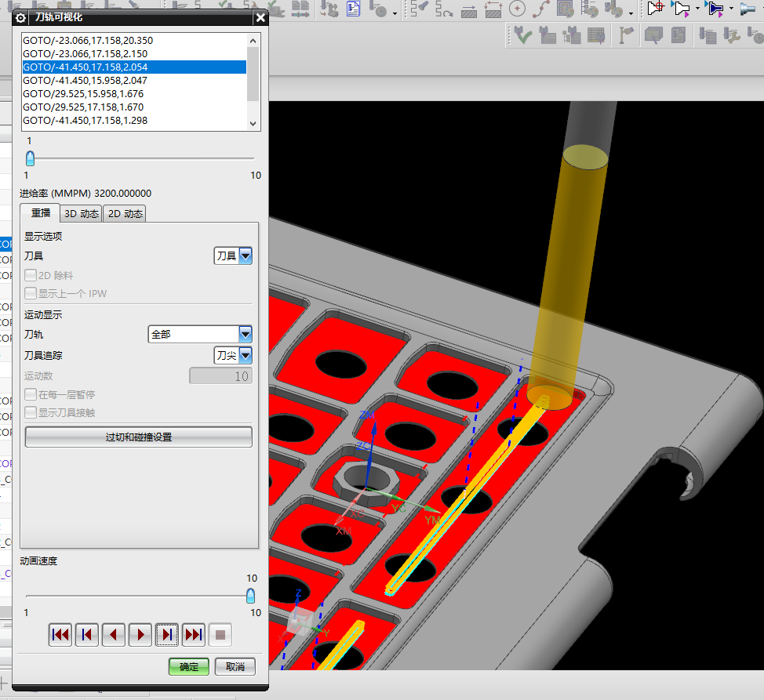This screenshot has width=764, height=700.
Task: Click the hatched block double-arrow icon
Action: coord(493,9)
